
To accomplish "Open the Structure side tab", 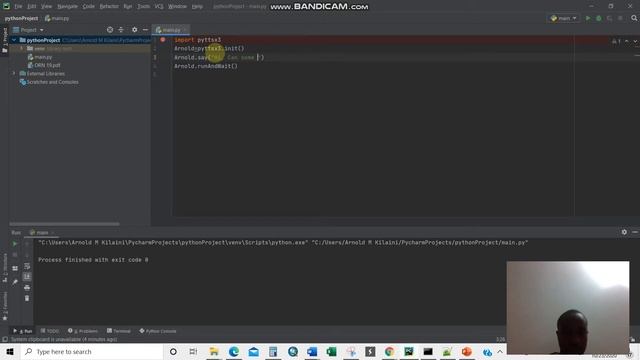I will (x=4, y=268).
